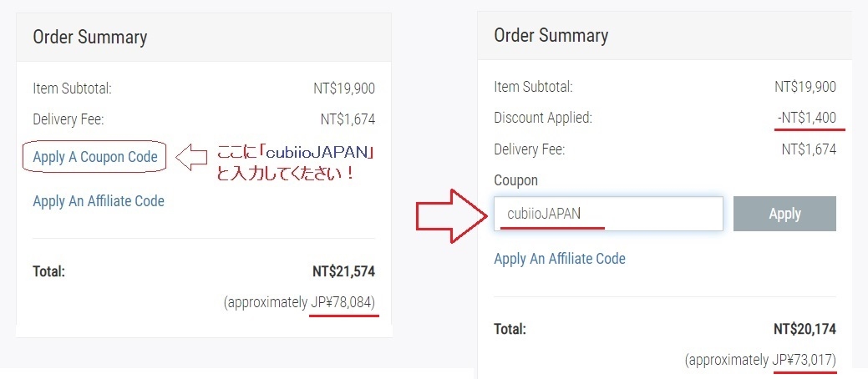The width and height of the screenshot is (868, 379).
Task: Click the left-pointing outlined arrow near the Japanese note
Action: [192, 156]
